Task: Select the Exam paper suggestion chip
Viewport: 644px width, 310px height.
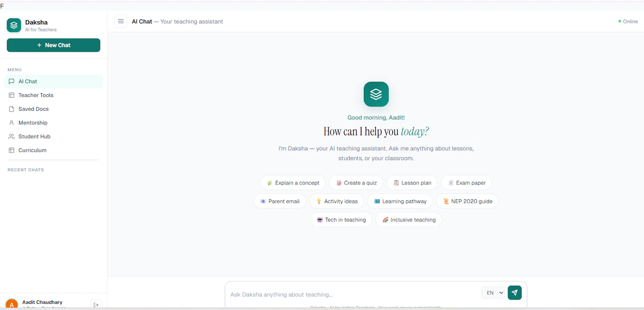Action: click(x=466, y=183)
